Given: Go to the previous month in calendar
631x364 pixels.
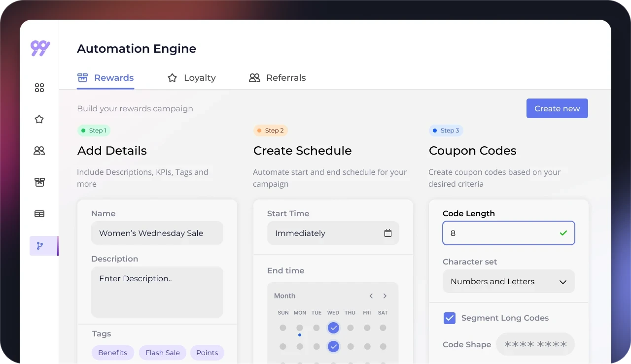Looking at the screenshot, I should click(x=371, y=296).
